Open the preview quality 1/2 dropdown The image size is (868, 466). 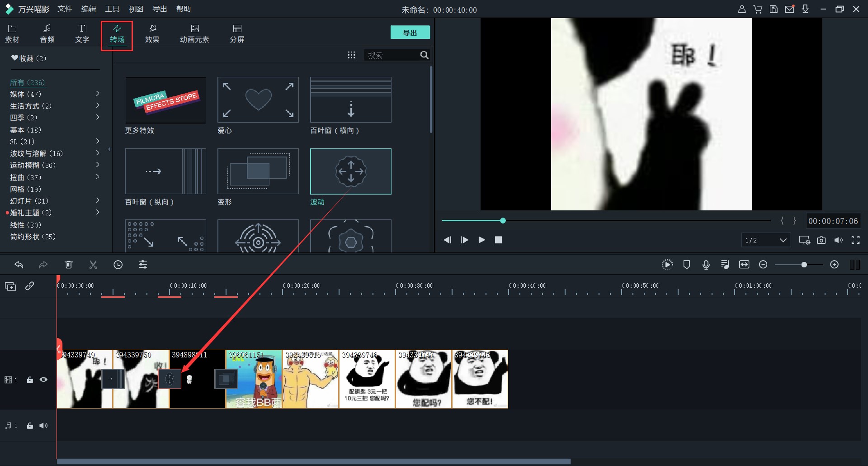click(x=766, y=240)
